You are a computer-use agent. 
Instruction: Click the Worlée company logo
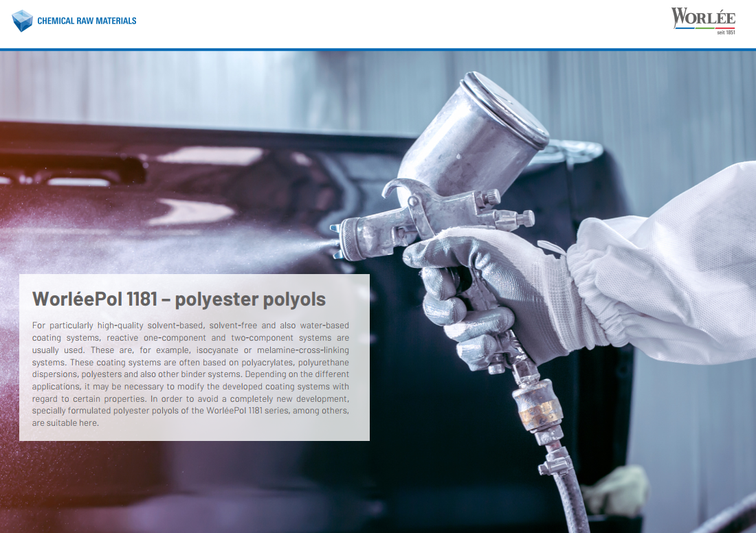pos(703,20)
